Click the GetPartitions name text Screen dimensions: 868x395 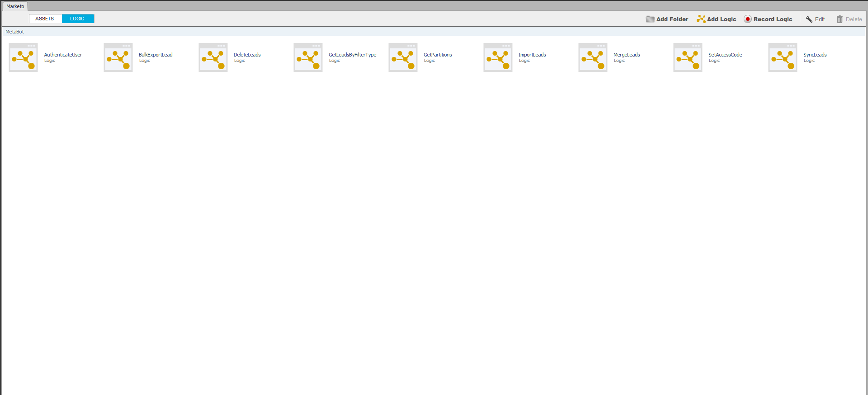tap(438, 55)
